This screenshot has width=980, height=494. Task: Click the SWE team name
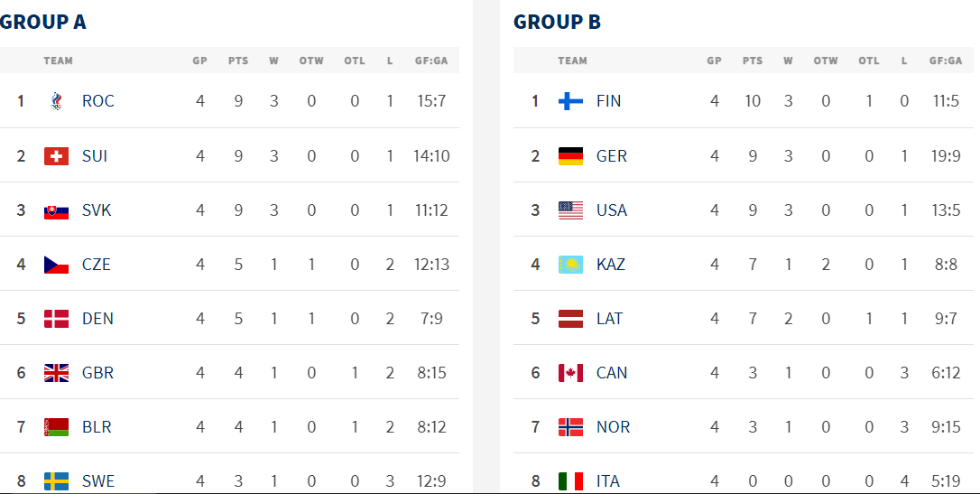[98, 481]
